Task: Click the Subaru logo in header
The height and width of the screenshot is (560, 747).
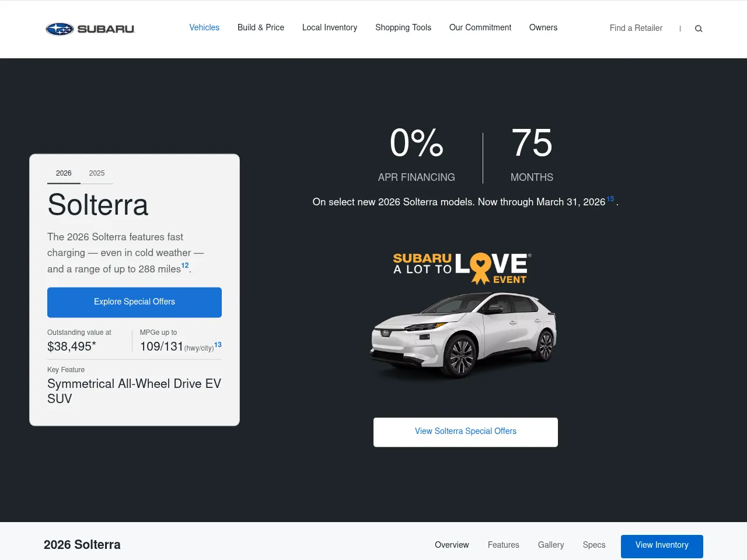Action: click(90, 29)
